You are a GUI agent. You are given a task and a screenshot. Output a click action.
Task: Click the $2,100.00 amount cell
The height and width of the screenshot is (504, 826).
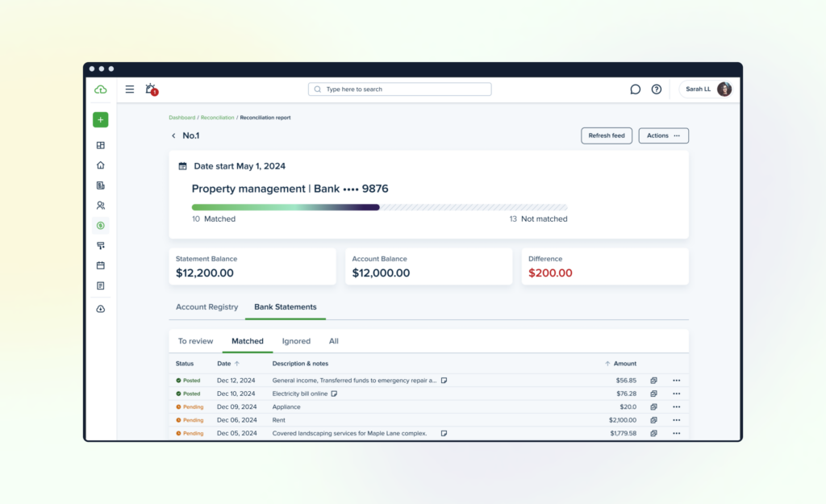pyautogui.click(x=623, y=420)
